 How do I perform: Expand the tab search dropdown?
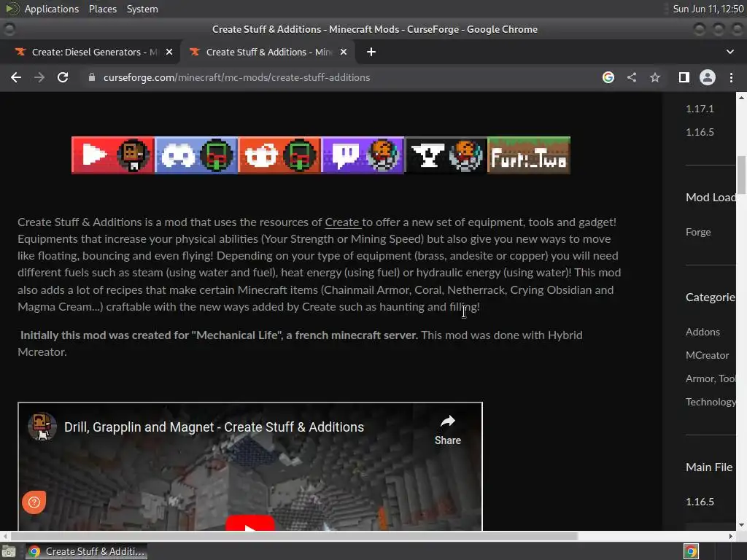(729, 52)
